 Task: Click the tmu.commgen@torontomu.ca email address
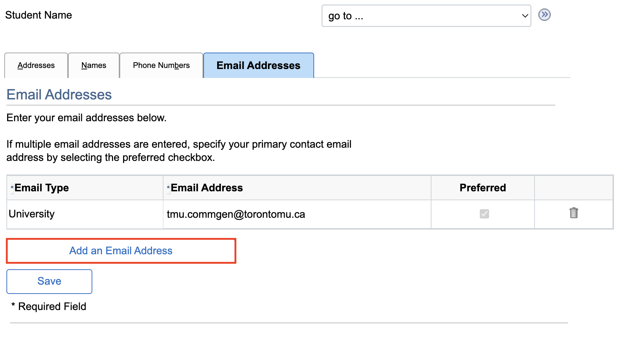(x=236, y=214)
